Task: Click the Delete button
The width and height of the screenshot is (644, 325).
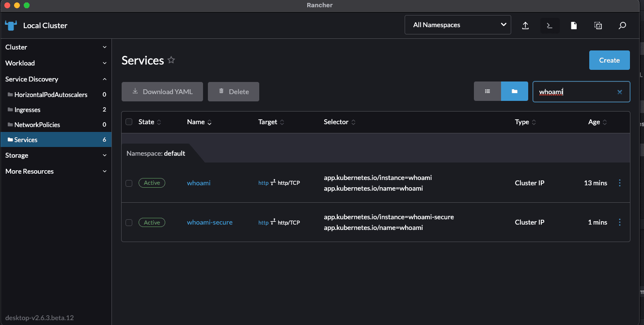Action: point(234,92)
